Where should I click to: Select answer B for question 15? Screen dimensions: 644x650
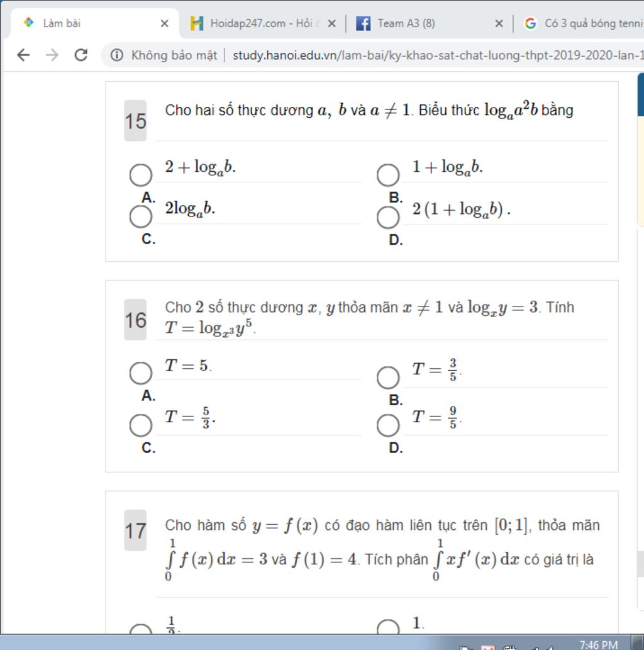(388, 174)
